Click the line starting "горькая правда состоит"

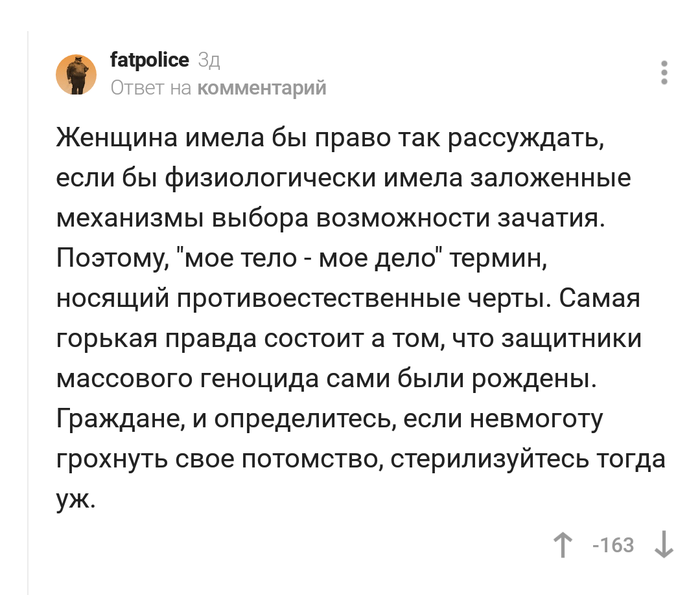(x=355, y=340)
